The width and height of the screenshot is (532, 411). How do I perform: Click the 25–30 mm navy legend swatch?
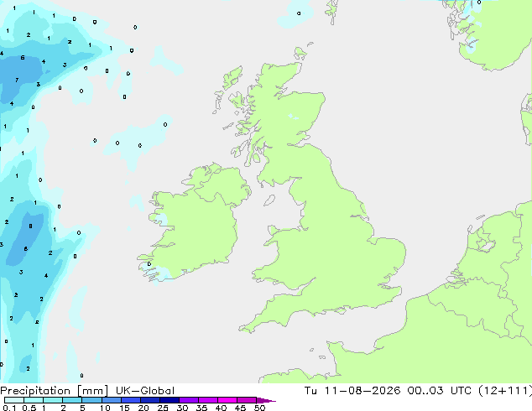coord(170,400)
